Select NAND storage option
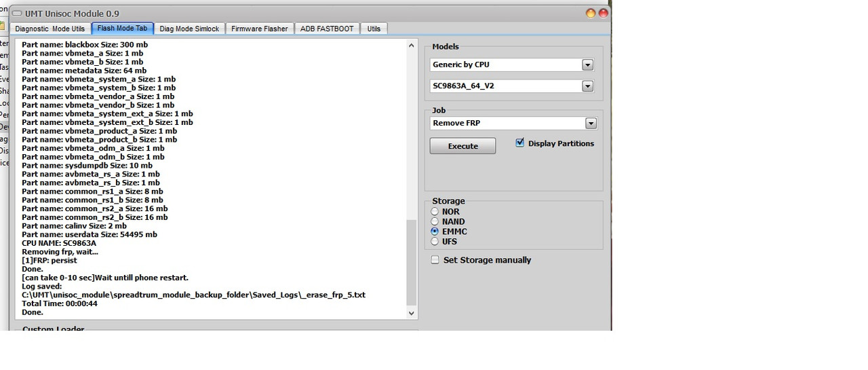Image resolution: width=868 pixels, height=370 pixels. 435,221
